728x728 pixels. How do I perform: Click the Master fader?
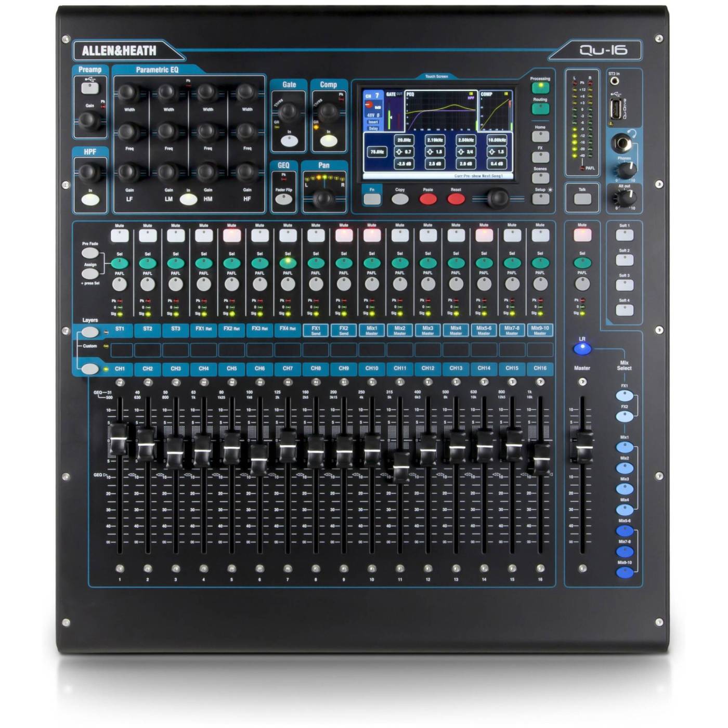click(x=583, y=447)
